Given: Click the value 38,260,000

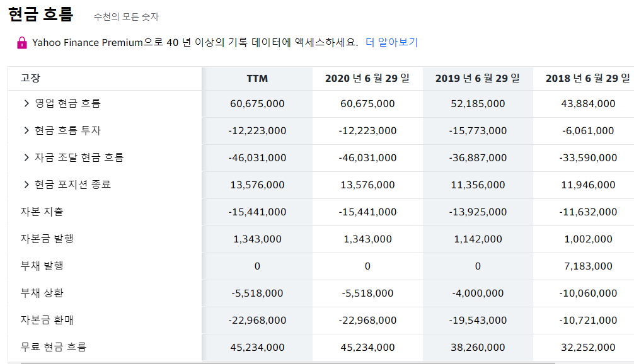Looking at the screenshot, I should pyautogui.click(x=478, y=348).
